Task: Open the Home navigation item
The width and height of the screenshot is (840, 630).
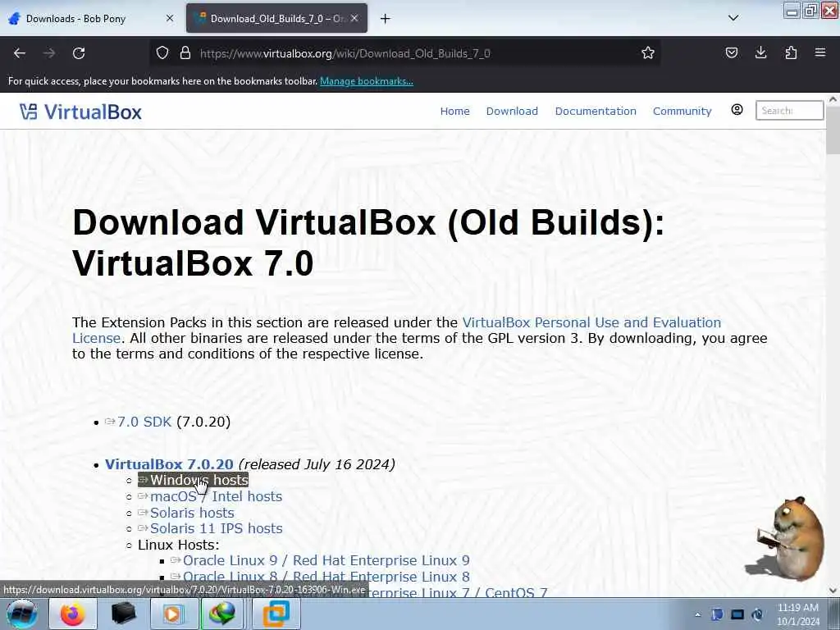Action: coord(454,112)
